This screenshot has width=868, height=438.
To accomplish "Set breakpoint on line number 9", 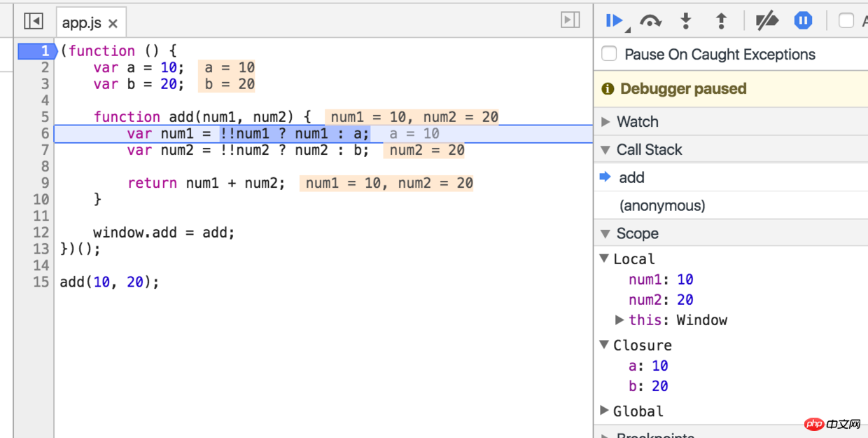I will click(45, 183).
